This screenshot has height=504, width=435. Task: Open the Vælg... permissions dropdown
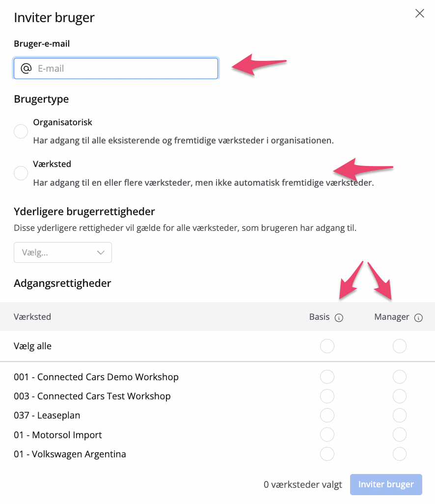63,252
